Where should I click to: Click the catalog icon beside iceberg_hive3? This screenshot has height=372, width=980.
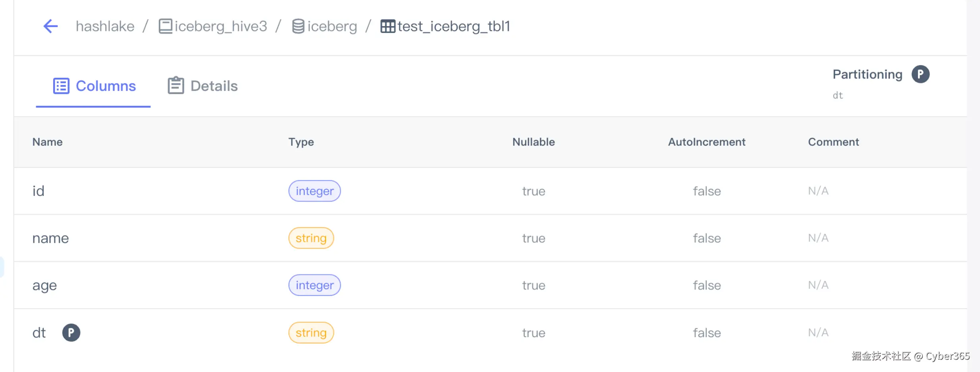[x=165, y=26]
